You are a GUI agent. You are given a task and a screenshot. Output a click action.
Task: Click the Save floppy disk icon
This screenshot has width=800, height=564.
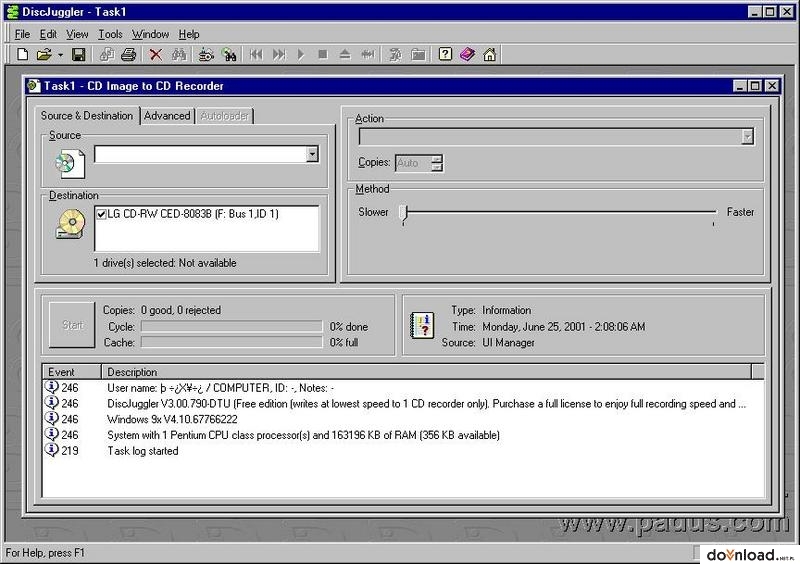[x=79, y=54]
